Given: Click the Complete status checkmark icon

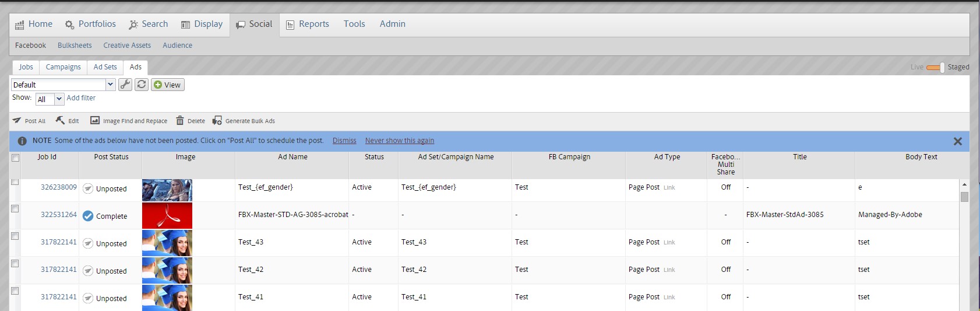Looking at the screenshot, I should click(x=88, y=216).
